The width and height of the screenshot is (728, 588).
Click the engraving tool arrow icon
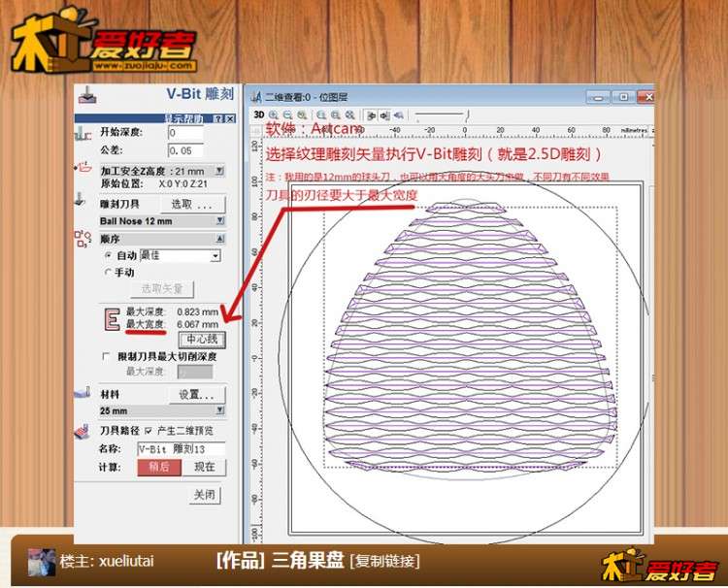pyautogui.click(x=80, y=200)
